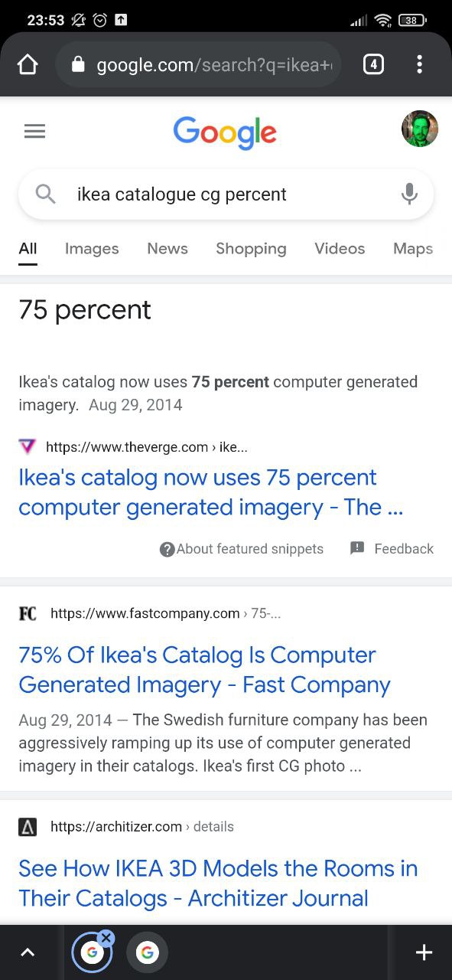This screenshot has width=452, height=980.
Task: Expand the bottom tab strip with the chevron
Action: [x=28, y=952]
